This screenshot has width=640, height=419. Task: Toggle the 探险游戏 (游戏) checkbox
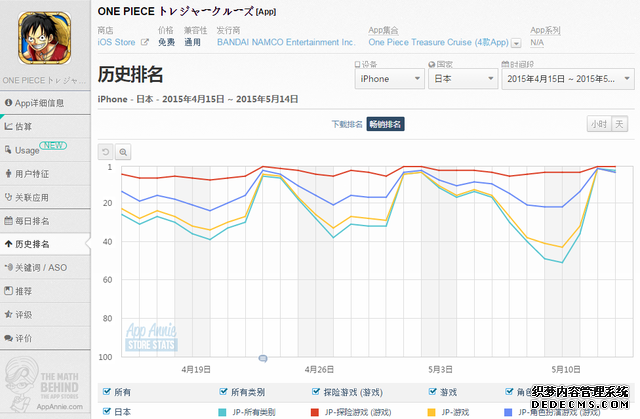click(x=316, y=392)
